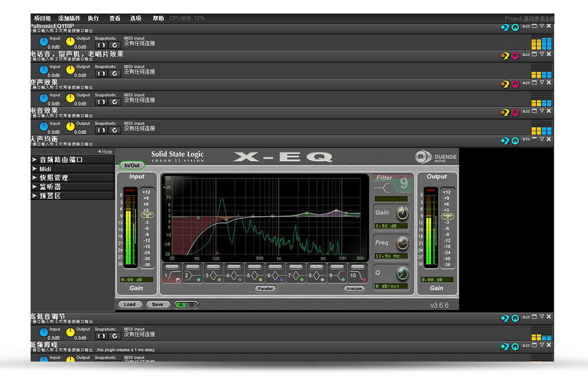Click the Output gain fader handle

[447, 216]
